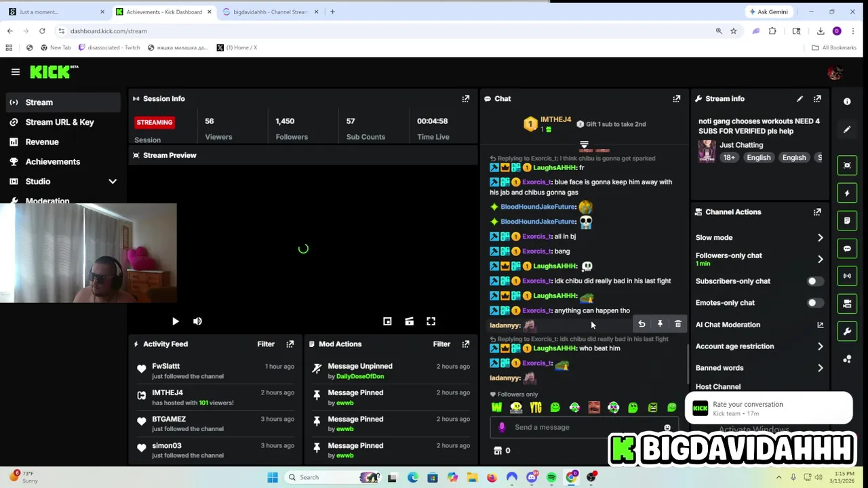The height and width of the screenshot is (488, 868).
Task: Click the chat bubble icon in right sidebar
Action: coord(847,249)
